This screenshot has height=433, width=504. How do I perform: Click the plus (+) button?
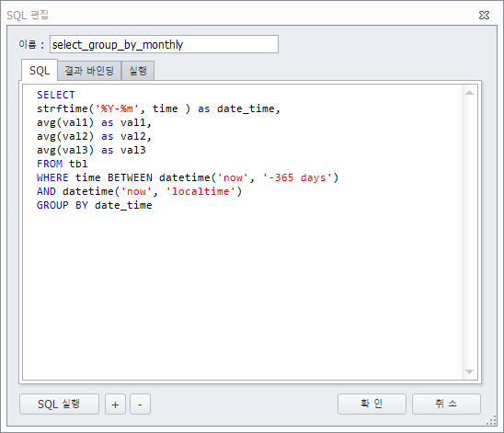[115, 405]
